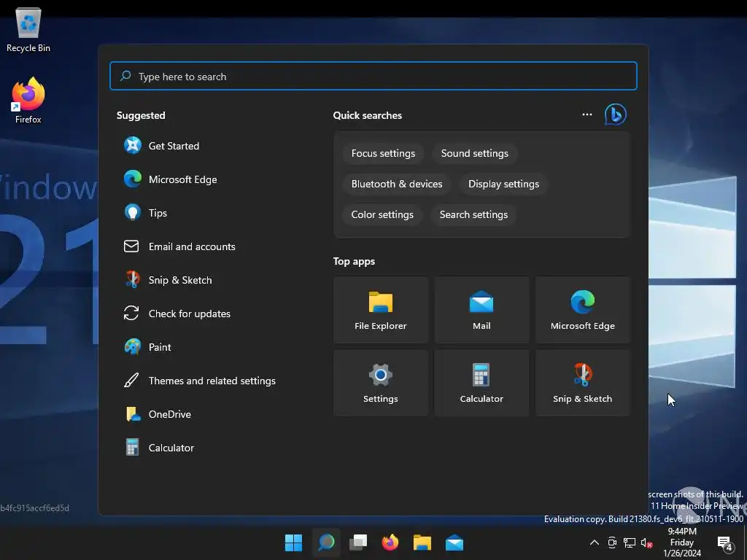This screenshot has width=747, height=560.
Task: Focus the Type here to search box
Action: [x=373, y=76]
